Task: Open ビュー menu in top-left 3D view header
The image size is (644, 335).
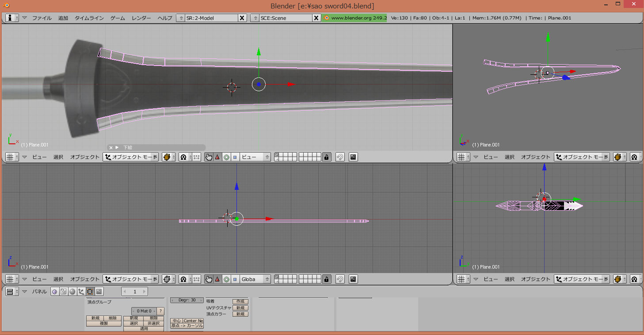Action: (x=39, y=157)
